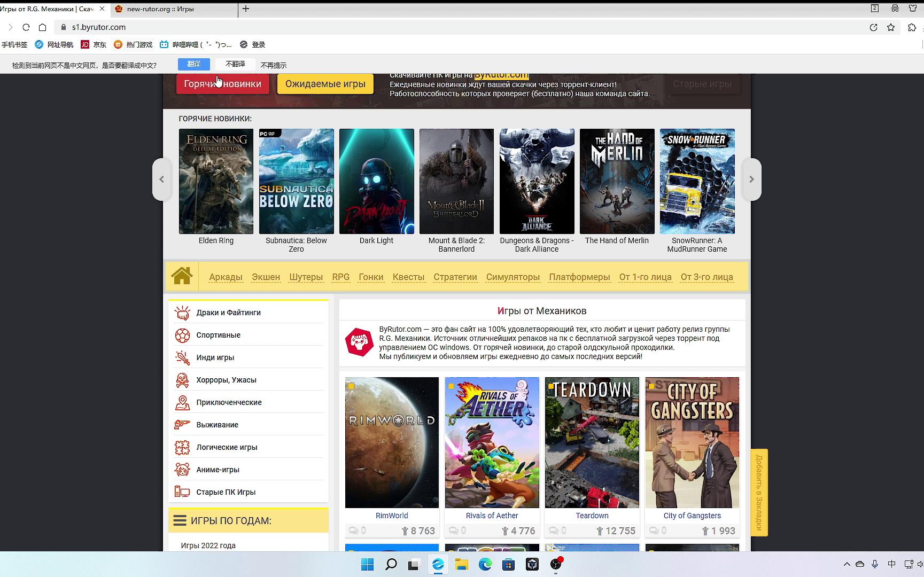The height and width of the screenshot is (577, 924).
Task: Click the skull icon for Хорроры, Ужасы
Action: pos(182,380)
